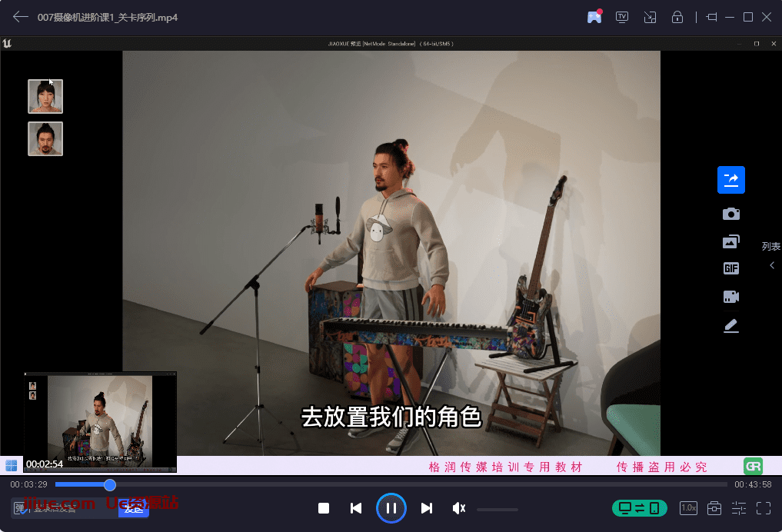Unmute the audio using the speaker icon

coord(459,508)
